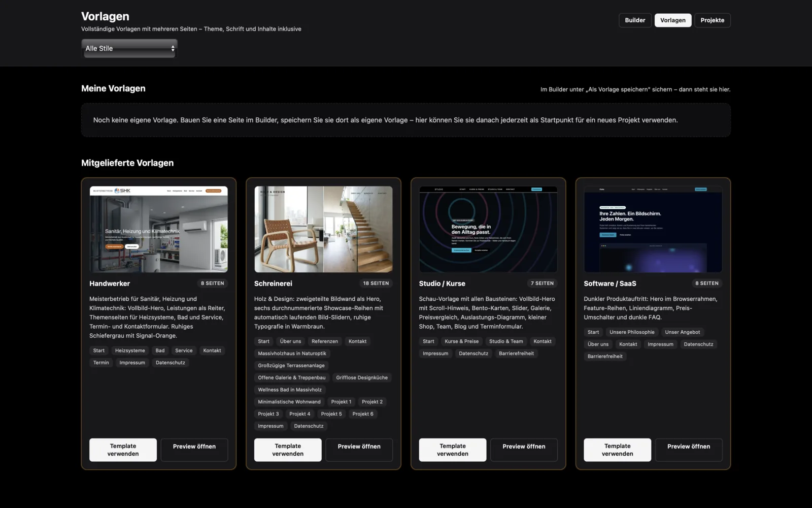812x508 pixels.
Task: Click the Minimalistische Wohnwand tag
Action: (x=289, y=402)
